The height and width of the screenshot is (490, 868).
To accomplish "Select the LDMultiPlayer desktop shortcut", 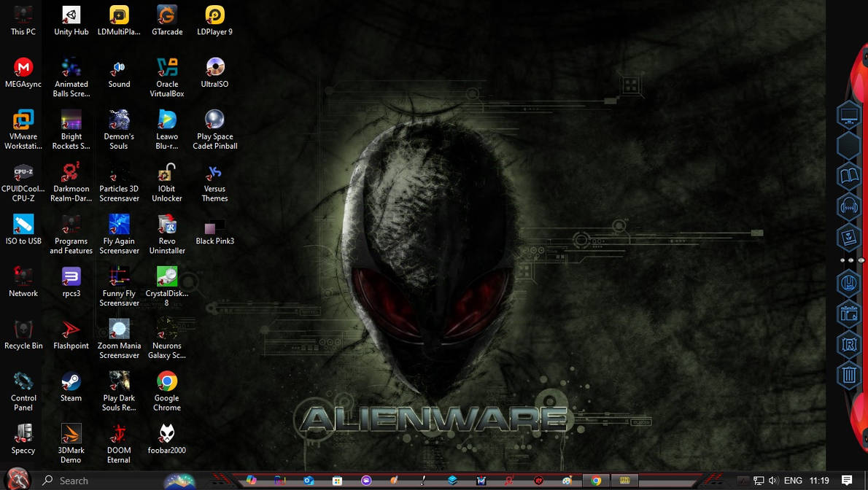I will click(x=119, y=21).
